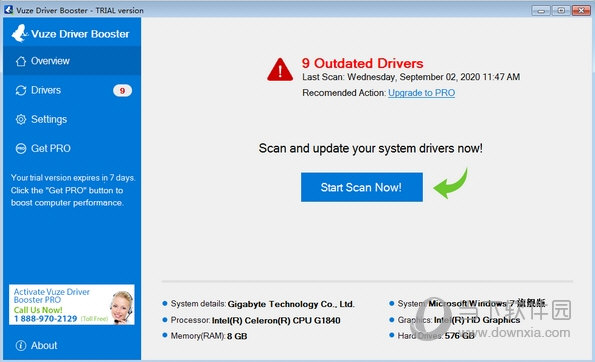This screenshot has width=595, height=362.
Task: Go to Settings in the sidebar
Action: click(x=72, y=120)
